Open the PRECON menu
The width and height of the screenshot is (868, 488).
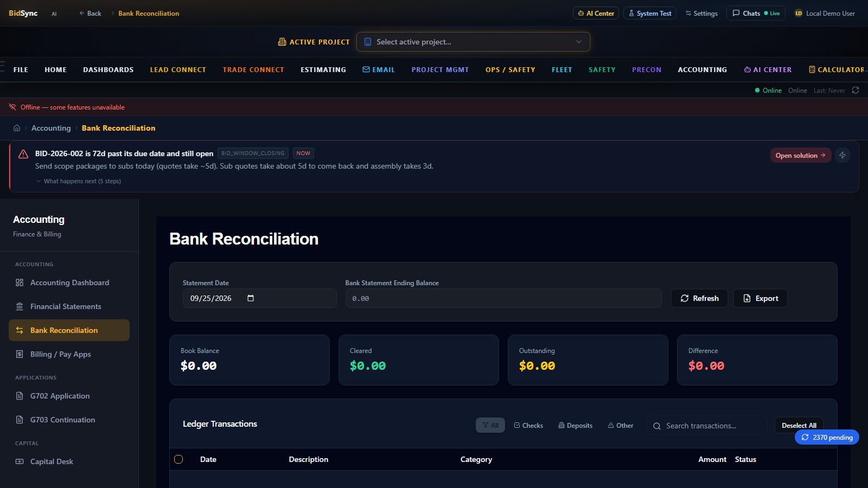tap(647, 69)
